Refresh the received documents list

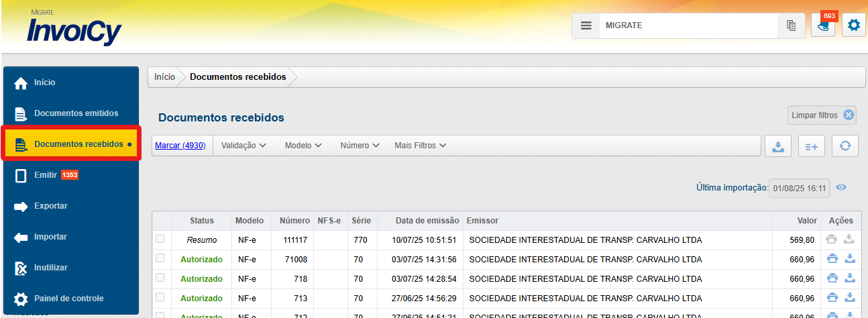pyautogui.click(x=845, y=146)
